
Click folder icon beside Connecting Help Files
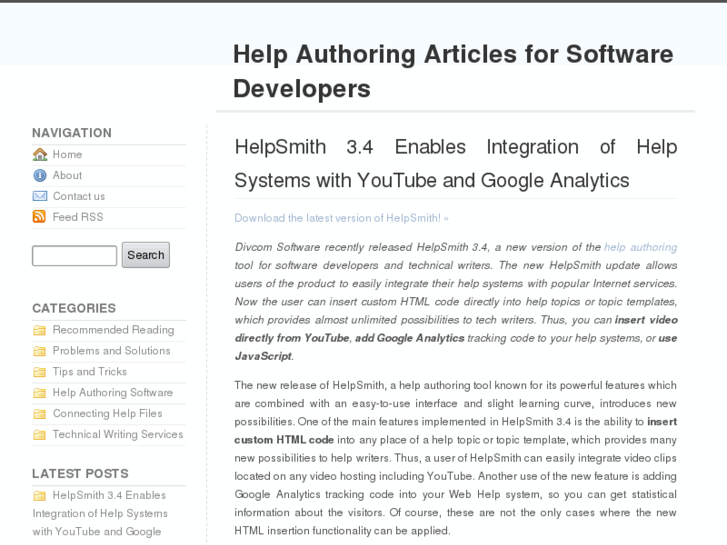[40, 414]
